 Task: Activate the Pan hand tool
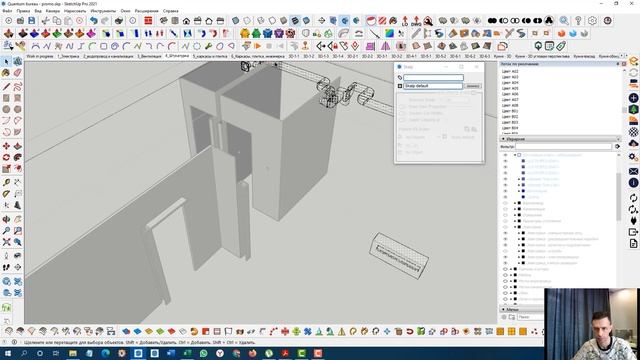17,220
